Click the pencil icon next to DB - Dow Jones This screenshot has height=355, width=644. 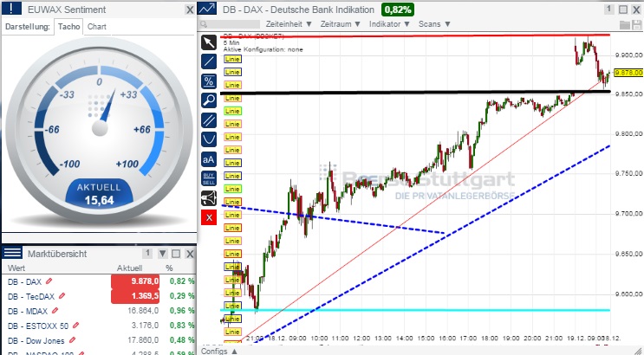(x=72, y=340)
